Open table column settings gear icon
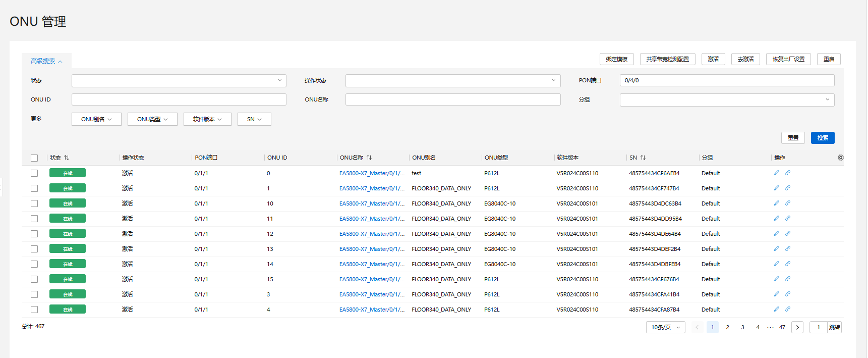 click(x=840, y=158)
